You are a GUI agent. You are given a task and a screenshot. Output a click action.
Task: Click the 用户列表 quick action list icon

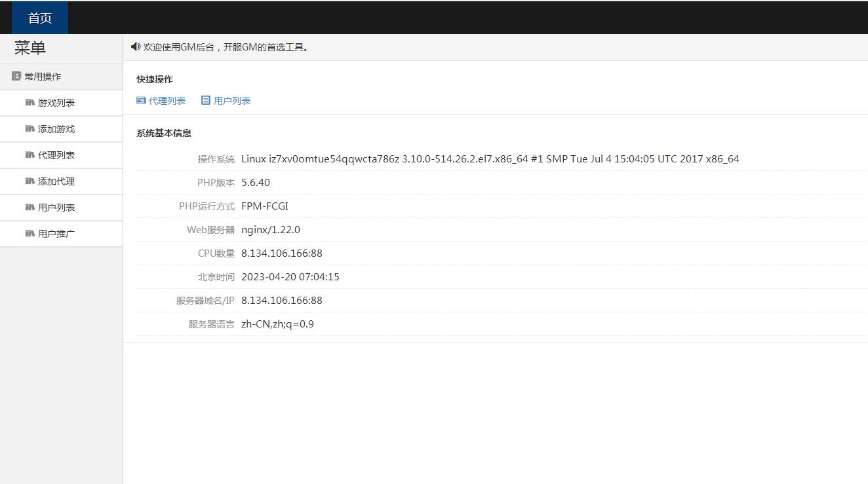[206, 100]
